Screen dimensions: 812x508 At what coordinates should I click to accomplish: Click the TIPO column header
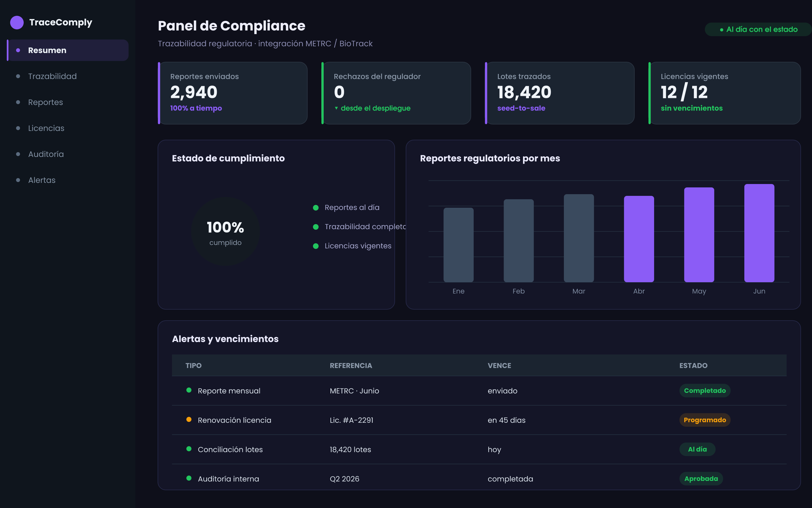point(194,365)
